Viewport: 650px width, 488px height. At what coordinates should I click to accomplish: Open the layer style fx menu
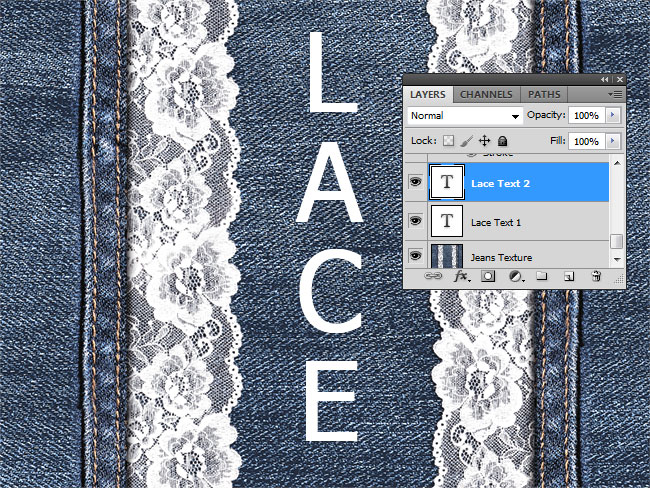point(462,277)
